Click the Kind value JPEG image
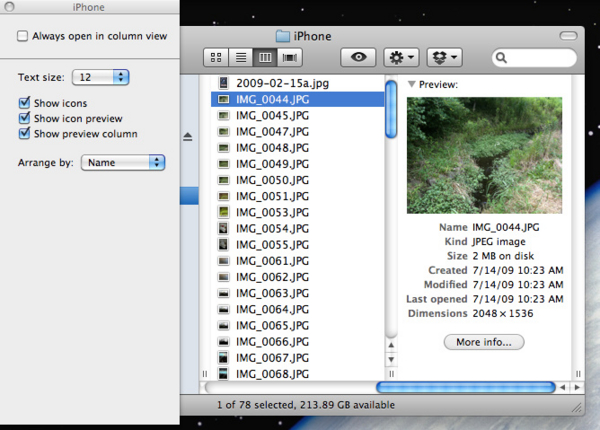Screen dimensions: 600x430 pyautogui.click(x=499, y=242)
